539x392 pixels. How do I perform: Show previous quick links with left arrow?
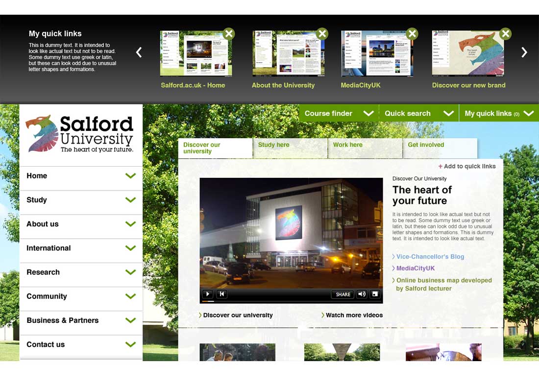tap(139, 52)
